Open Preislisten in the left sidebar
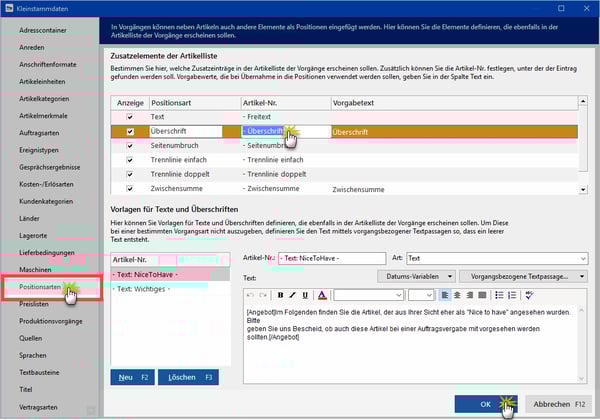600x420 pixels. pyautogui.click(x=35, y=304)
